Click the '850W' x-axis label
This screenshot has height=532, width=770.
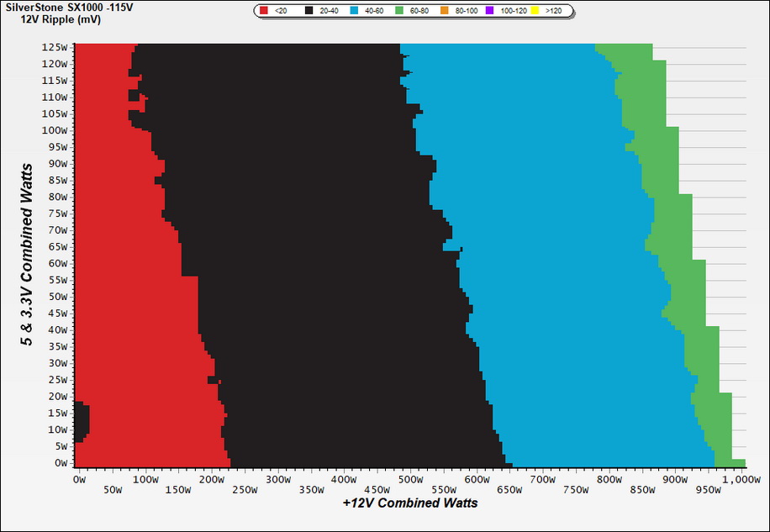643,490
